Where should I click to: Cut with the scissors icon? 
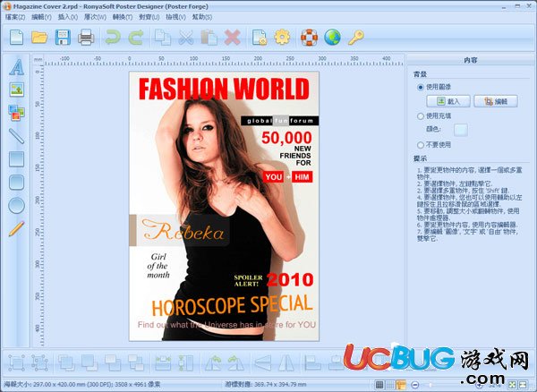(x=186, y=37)
